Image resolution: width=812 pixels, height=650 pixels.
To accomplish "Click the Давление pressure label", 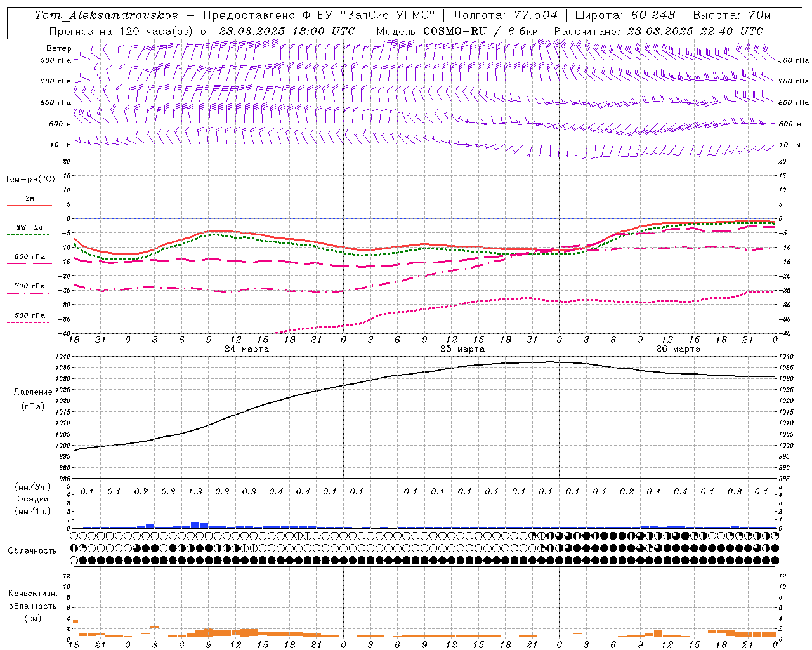I will tap(33, 392).
